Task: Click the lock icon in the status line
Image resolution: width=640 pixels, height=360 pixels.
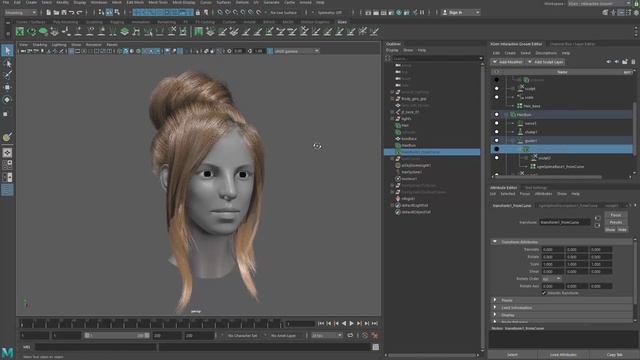Action: 198,13
